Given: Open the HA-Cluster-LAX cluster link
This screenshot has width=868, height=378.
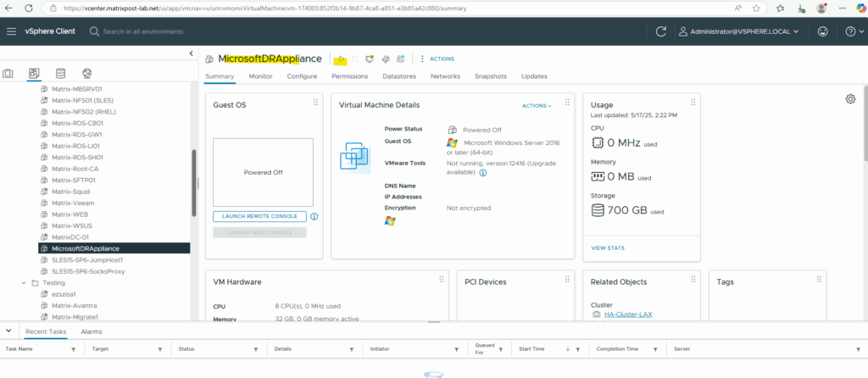Looking at the screenshot, I should (x=628, y=314).
